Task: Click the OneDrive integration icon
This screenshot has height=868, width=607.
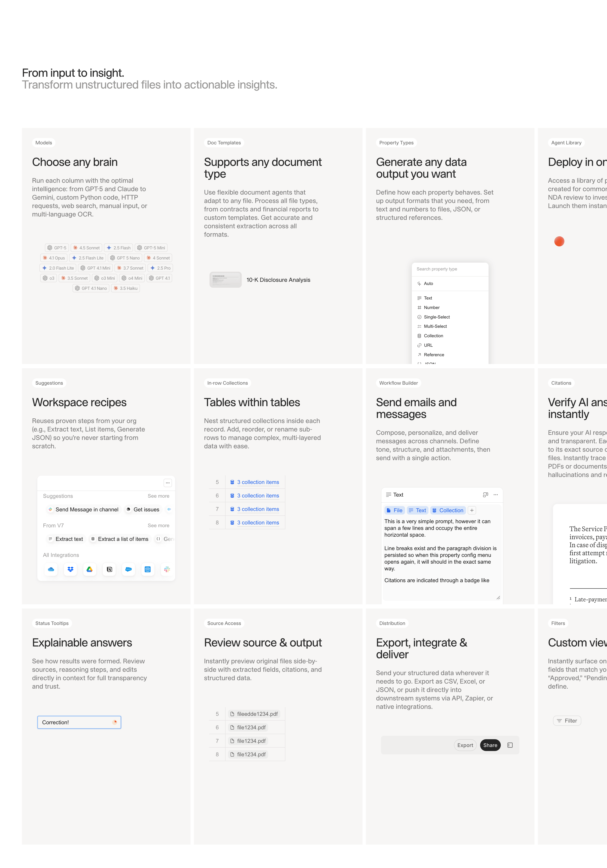Action: point(51,569)
